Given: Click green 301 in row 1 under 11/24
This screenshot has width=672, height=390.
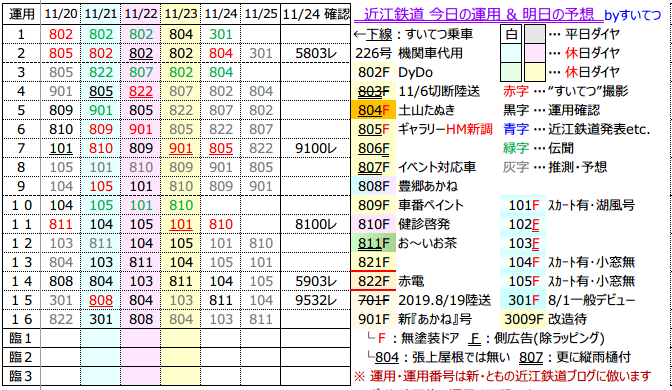Looking at the screenshot, I should click(x=221, y=34).
